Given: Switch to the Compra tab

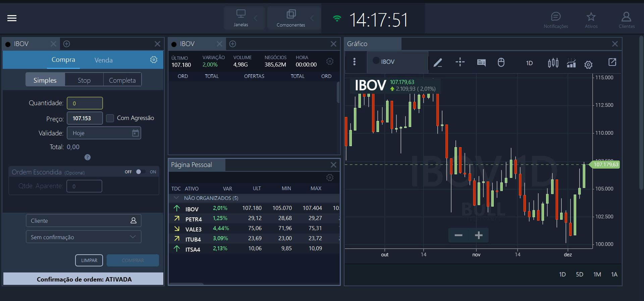Looking at the screenshot, I should click(x=63, y=59).
